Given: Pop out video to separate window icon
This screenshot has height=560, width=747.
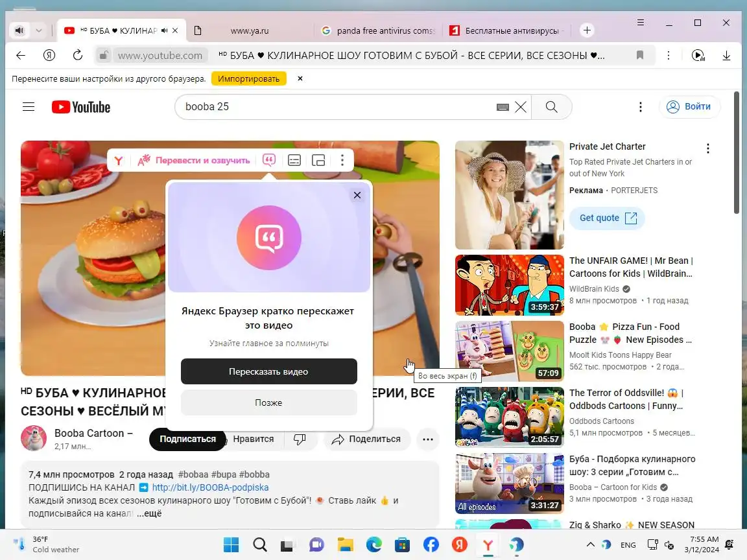Looking at the screenshot, I should 318,161.
